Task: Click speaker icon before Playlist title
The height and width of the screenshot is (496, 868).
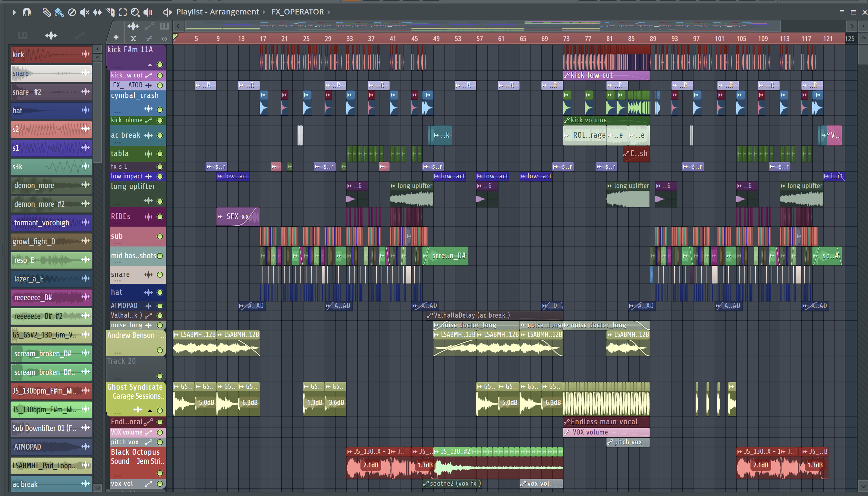Action: coord(167,12)
